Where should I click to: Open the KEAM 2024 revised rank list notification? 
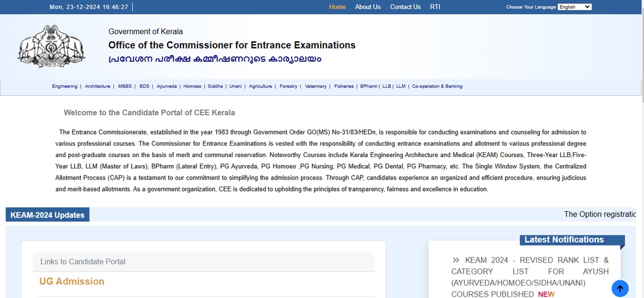point(530,277)
